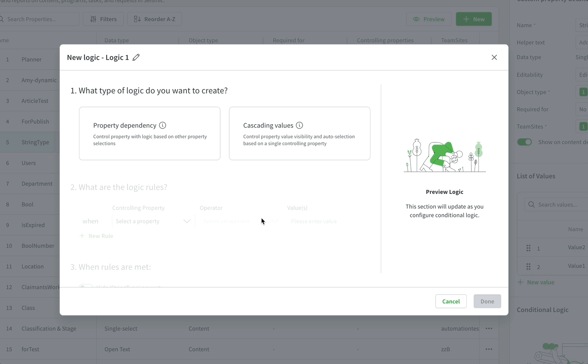
Task: Click the Object type column header
Action: coord(203,40)
